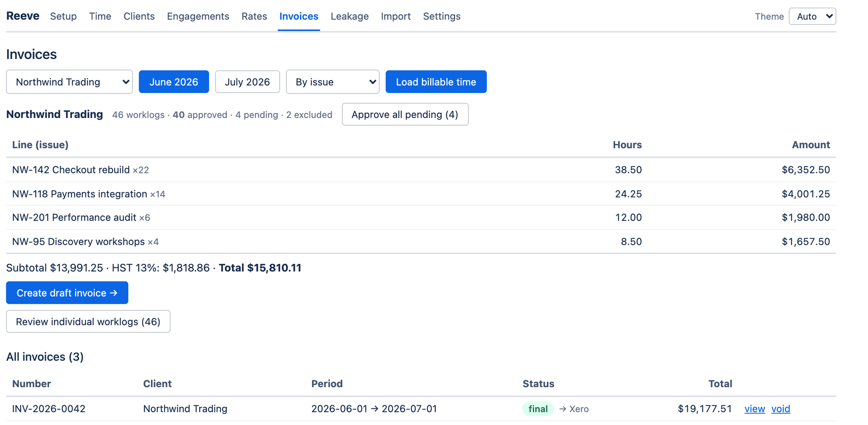
Task: Click the 24.25 hours value
Action: [x=628, y=194]
